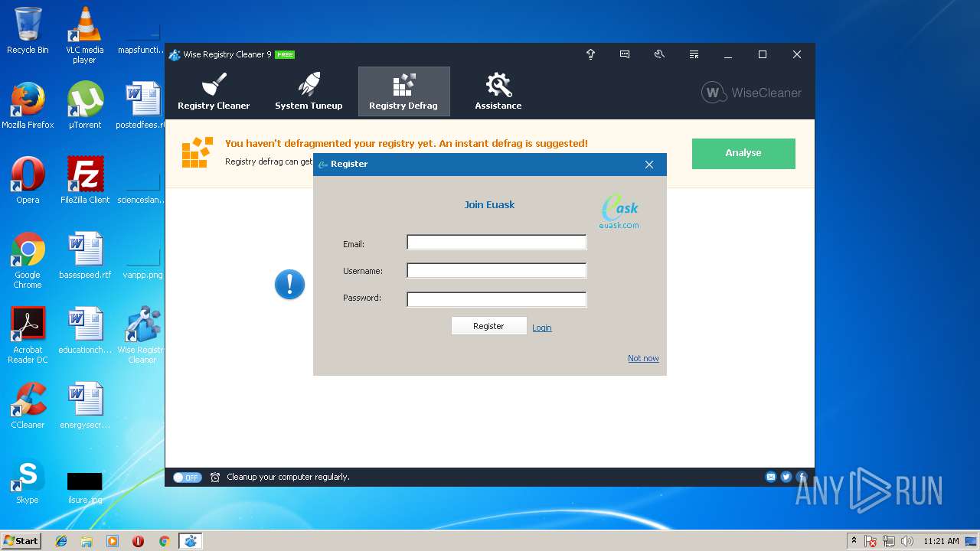
Task: Open Recycle Bin on desktop
Action: tap(28, 31)
